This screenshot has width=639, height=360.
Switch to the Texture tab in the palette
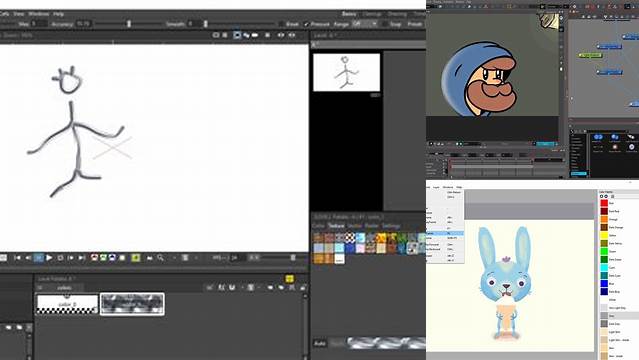(x=336, y=226)
